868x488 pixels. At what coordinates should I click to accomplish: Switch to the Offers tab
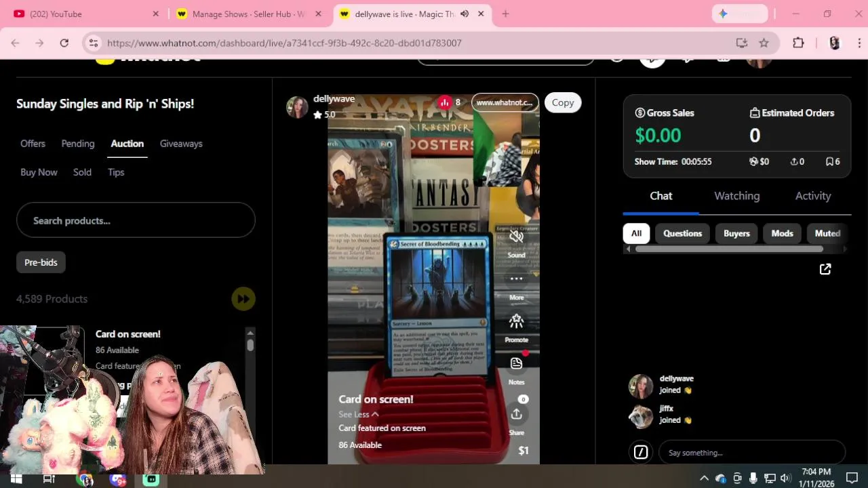(33, 144)
